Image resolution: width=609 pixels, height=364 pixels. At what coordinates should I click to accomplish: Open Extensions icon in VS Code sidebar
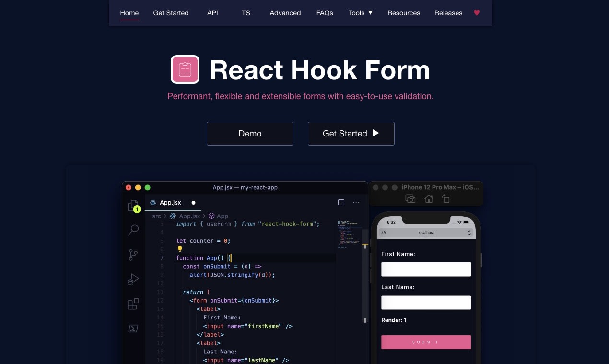point(133,304)
